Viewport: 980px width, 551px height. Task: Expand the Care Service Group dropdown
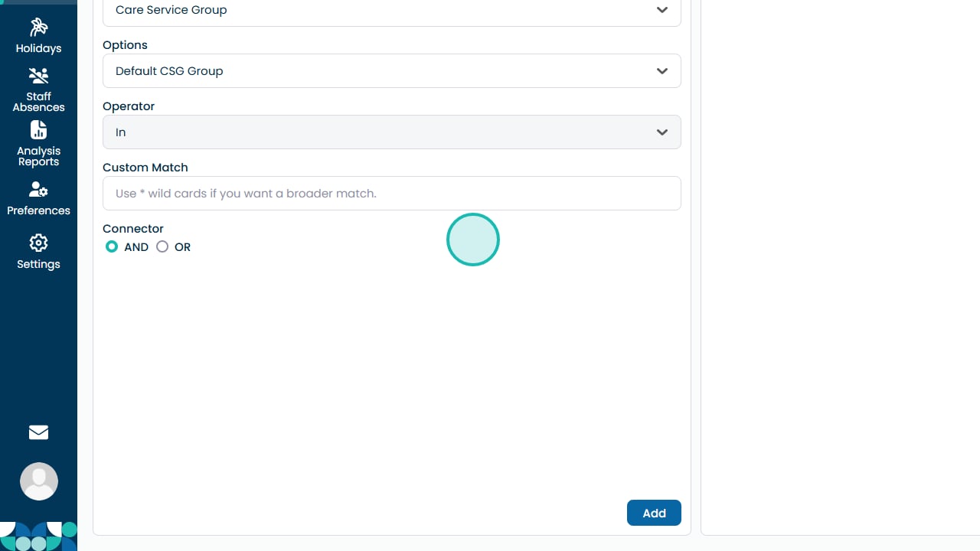[391, 11]
